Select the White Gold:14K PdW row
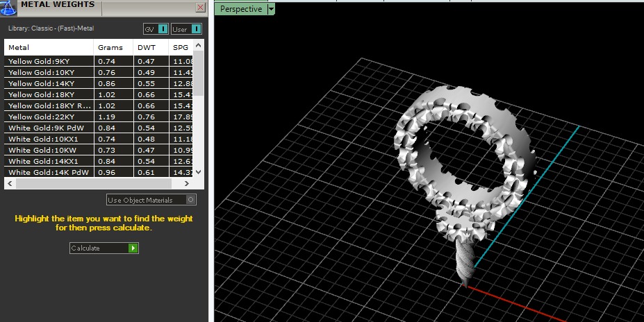 pos(99,172)
